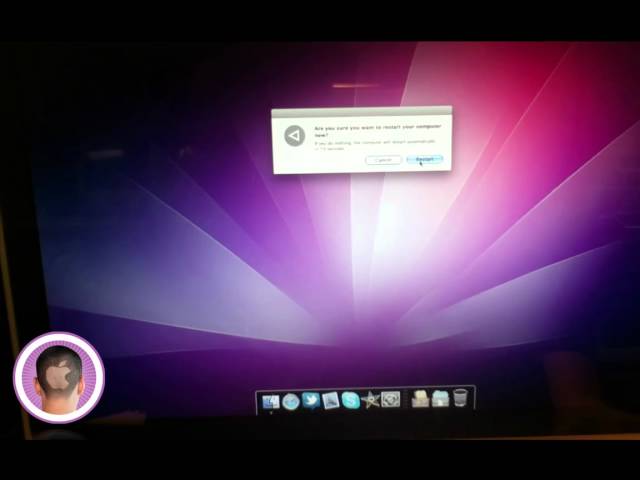
Task: Open the Twitter bird app in dock
Action: click(x=311, y=401)
